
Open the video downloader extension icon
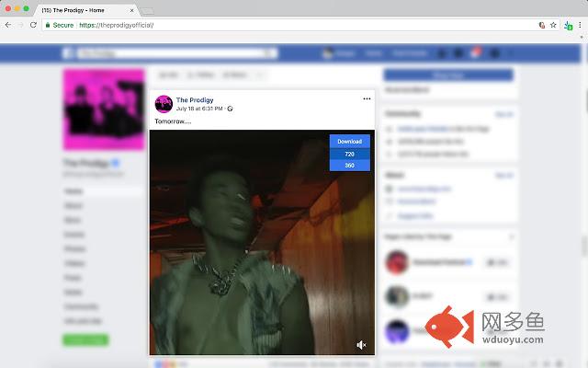[x=569, y=26]
